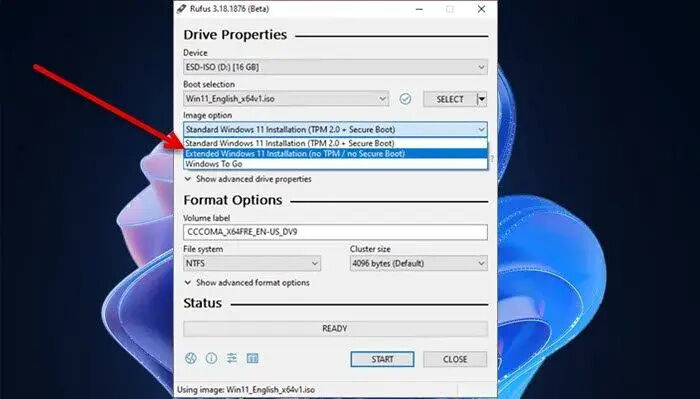
Task: Open the Device dropdown ESD-ISO (D:)
Action: tap(335, 67)
